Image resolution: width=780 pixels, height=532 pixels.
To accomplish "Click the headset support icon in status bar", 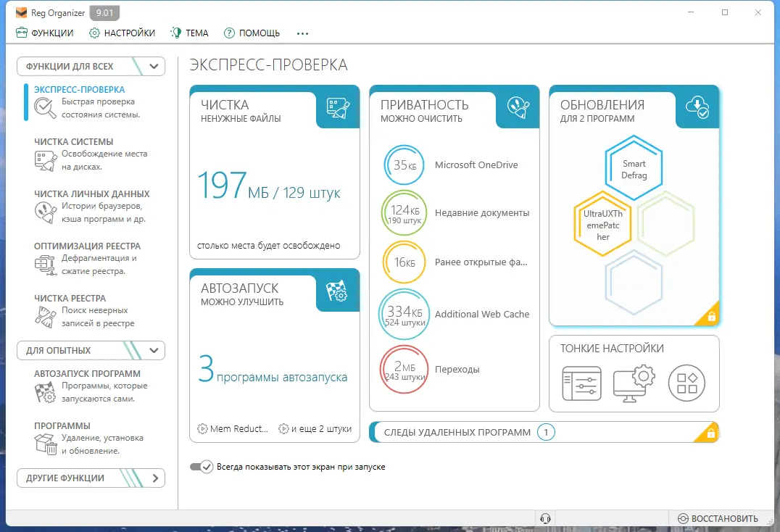I will (545, 518).
